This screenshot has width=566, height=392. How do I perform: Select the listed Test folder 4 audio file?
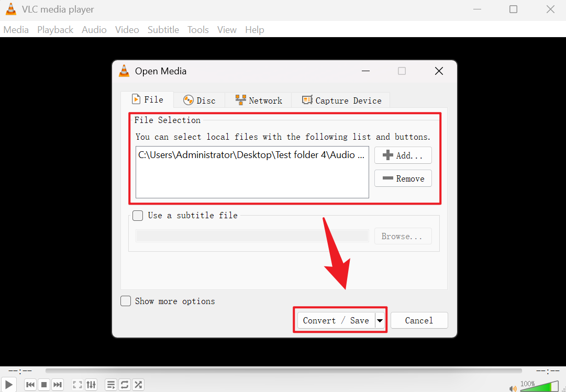pyautogui.click(x=252, y=155)
